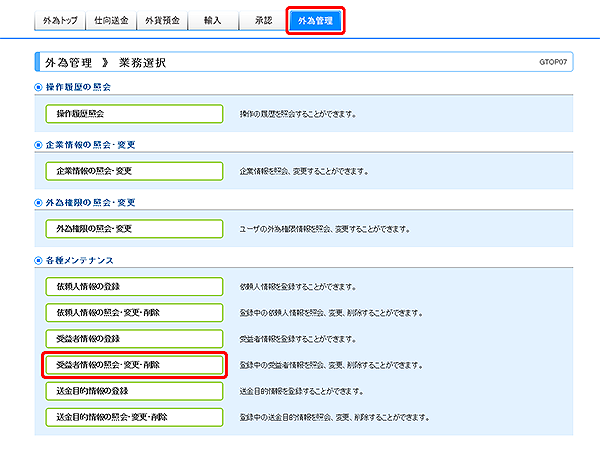Viewport: 600px width, 450px height.
Task: Click the text 受益者情報を登録することができます。
Action: 298,339
